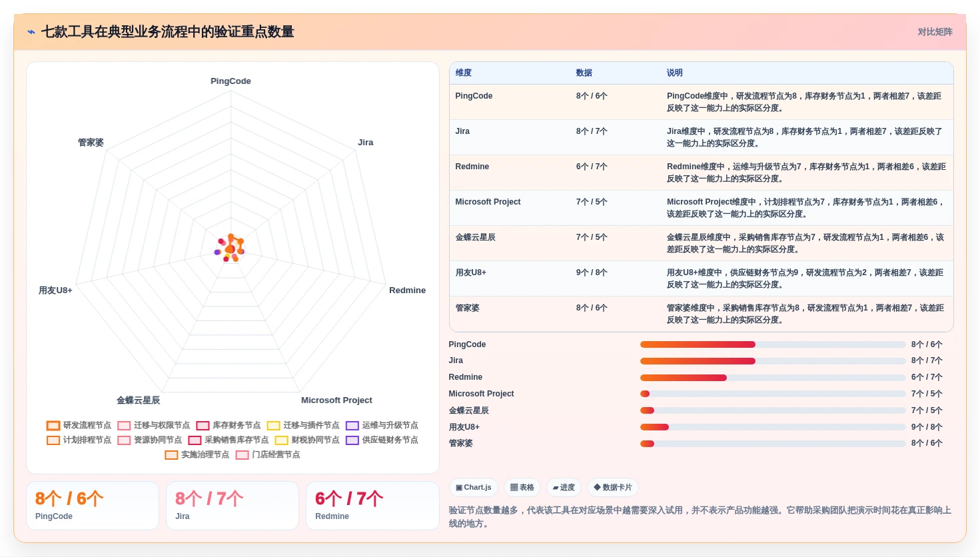The width and height of the screenshot is (980, 557).
Task: Toggle the 迁移与插件节点 legend entry
Action: pyautogui.click(x=302, y=426)
